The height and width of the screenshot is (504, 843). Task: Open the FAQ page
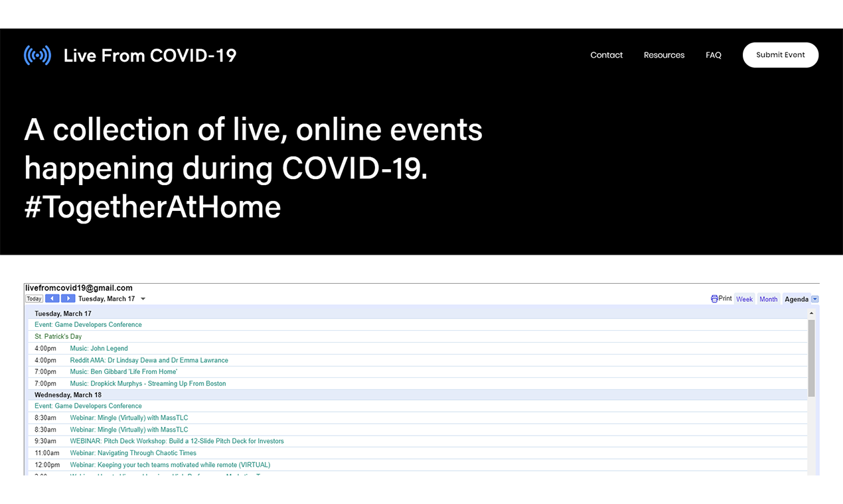(x=713, y=55)
